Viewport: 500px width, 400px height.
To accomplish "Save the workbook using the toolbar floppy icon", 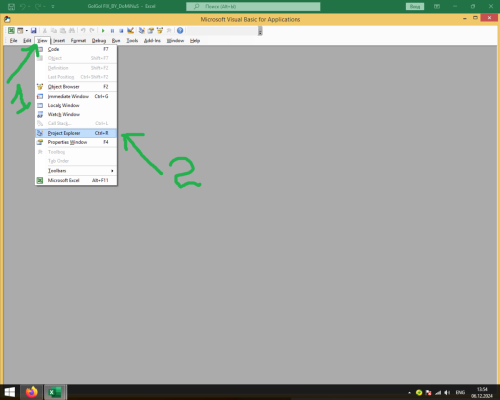I will click(x=33, y=31).
